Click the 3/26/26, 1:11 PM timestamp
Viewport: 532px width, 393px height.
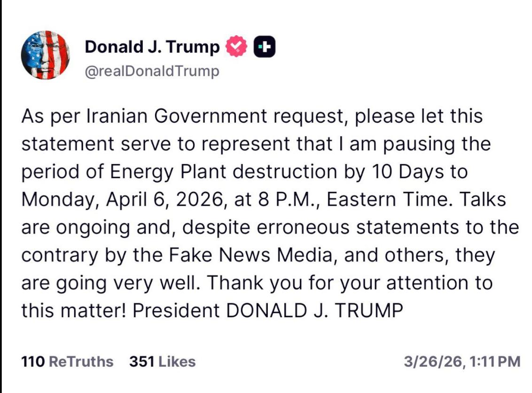coord(462,362)
